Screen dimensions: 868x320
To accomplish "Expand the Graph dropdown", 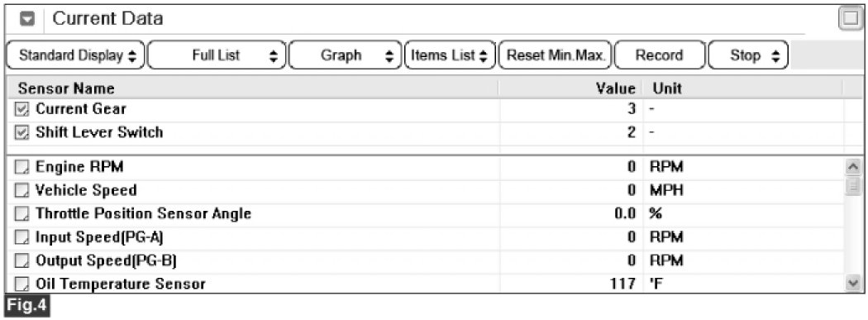I will point(345,55).
